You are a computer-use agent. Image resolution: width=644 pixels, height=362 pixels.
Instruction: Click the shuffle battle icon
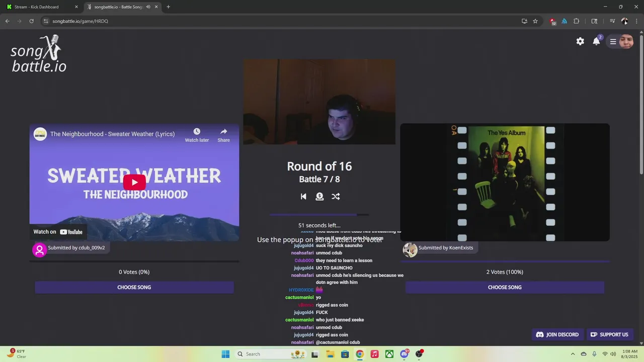pyautogui.click(x=336, y=197)
